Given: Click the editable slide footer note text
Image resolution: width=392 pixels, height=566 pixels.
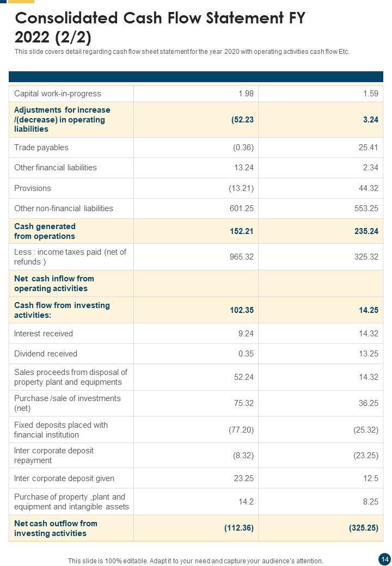Looking at the screenshot, I should (x=195, y=561).
